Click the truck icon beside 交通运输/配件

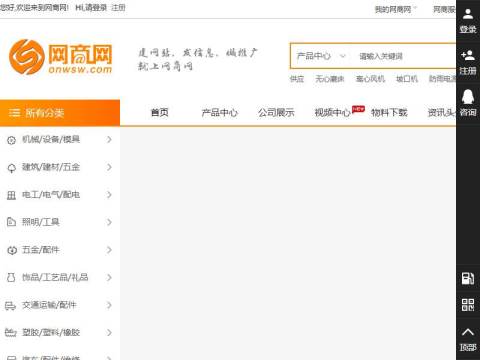(10, 305)
